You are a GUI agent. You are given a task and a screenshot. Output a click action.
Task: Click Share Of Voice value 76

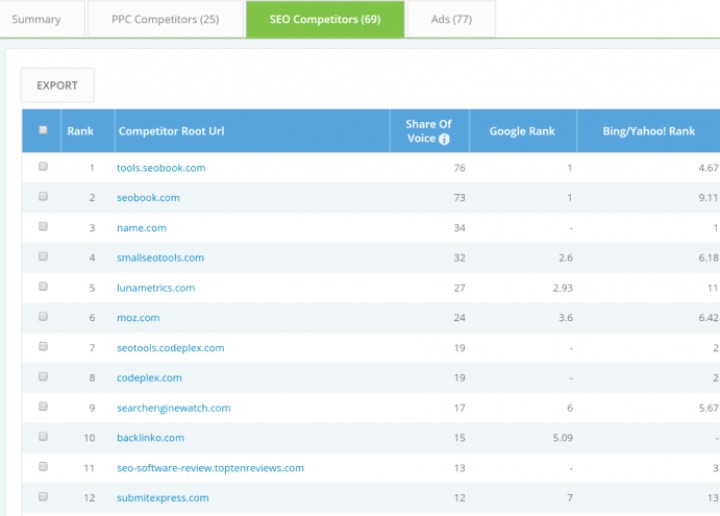click(x=460, y=168)
